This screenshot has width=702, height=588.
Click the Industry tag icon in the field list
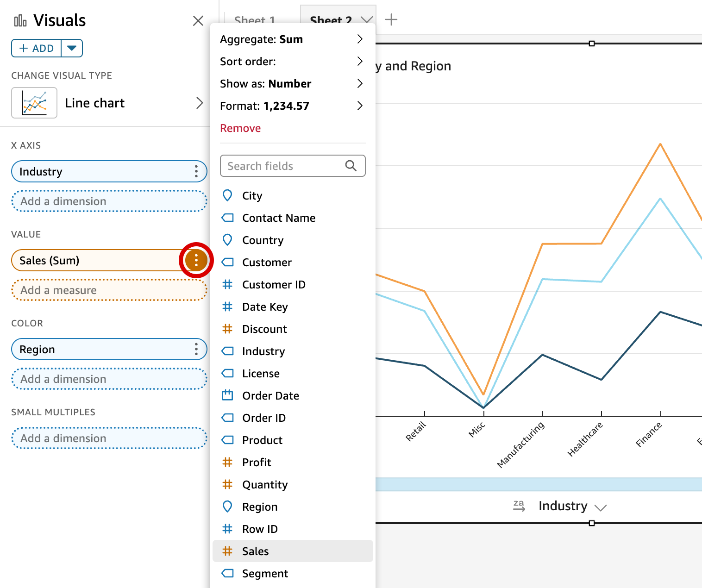227,351
